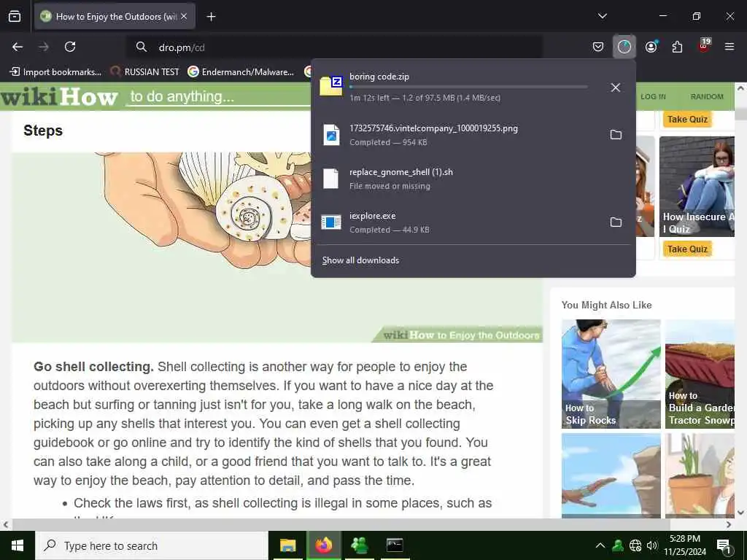The width and height of the screenshot is (747, 560).
Task: Click the search magnifier in address bar
Action: [x=141, y=47]
